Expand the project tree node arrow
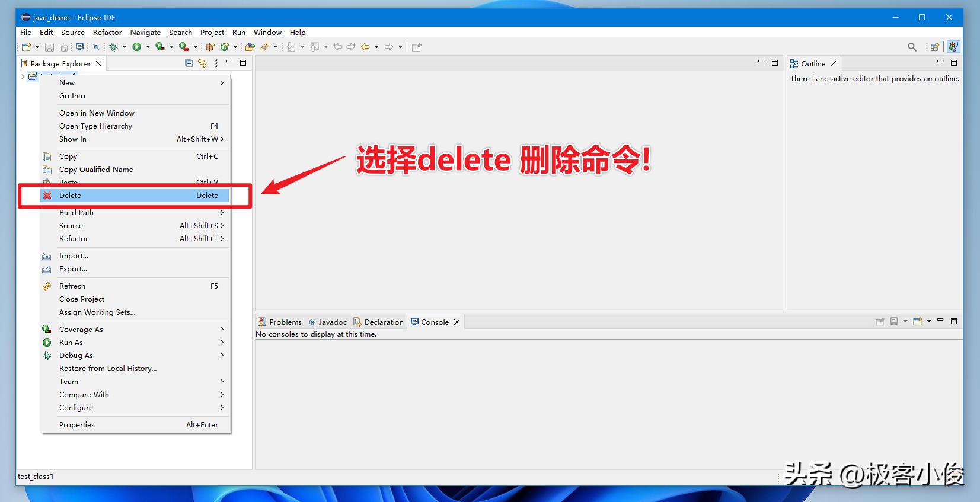 pyautogui.click(x=23, y=76)
